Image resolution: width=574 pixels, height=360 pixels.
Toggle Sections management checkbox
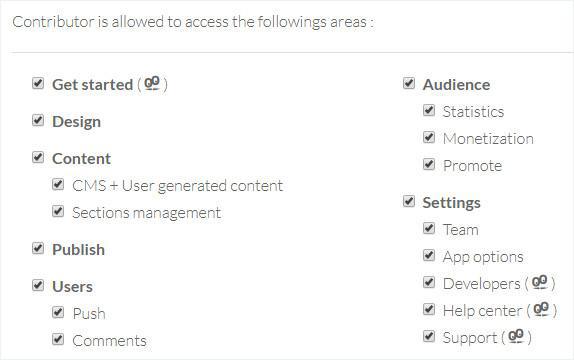point(58,211)
